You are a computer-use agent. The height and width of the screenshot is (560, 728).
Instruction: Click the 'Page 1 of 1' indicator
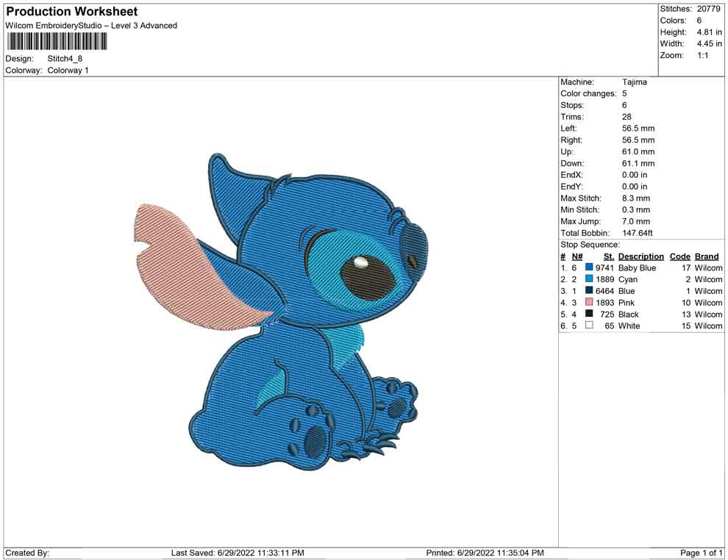click(701, 553)
